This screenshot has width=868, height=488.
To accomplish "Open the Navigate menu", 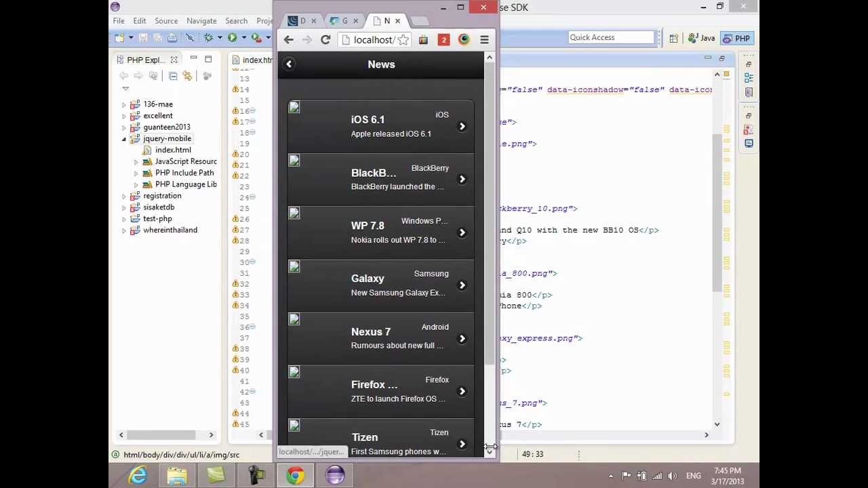I will [x=201, y=21].
